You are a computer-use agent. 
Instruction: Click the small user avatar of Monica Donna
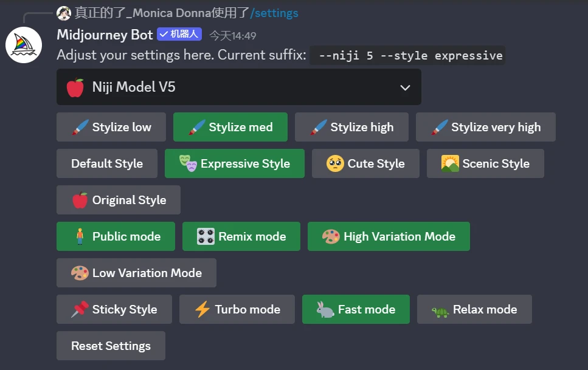[x=64, y=13]
